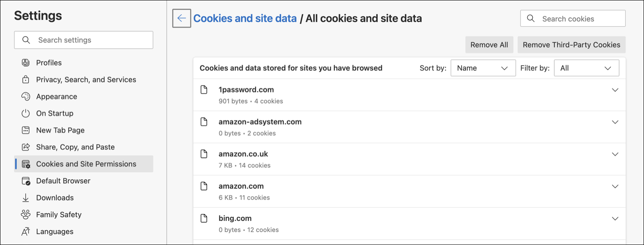
Task: Click the New Tab Page icon
Action: tap(26, 130)
